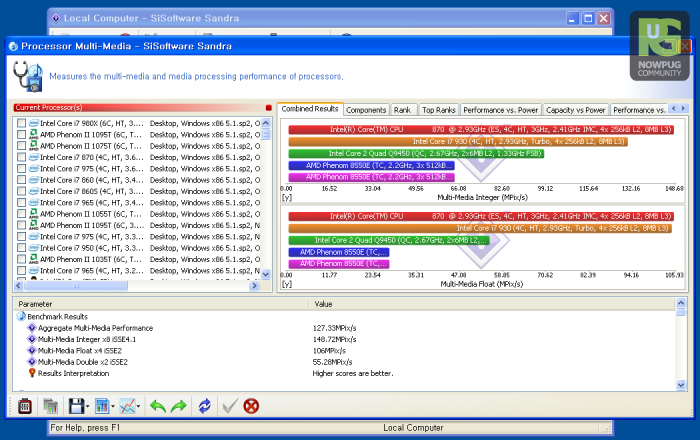Click the green Back arrow
700x440 pixels.
pyautogui.click(x=158, y=406)
